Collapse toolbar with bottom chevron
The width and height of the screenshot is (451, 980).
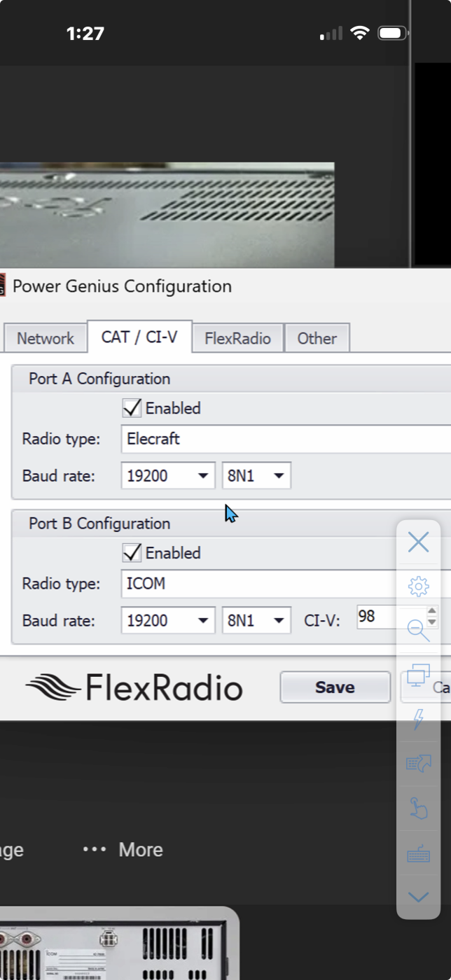click(x=418, y=897)
